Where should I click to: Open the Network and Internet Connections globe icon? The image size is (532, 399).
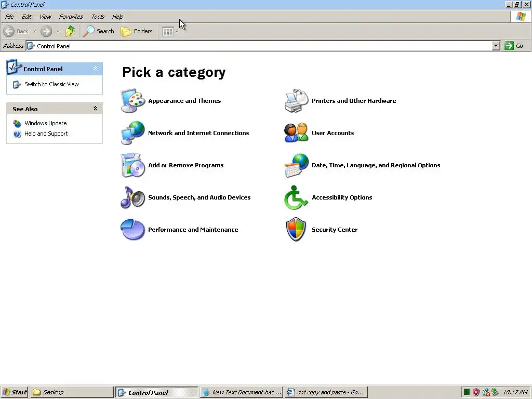coord(132,133)
